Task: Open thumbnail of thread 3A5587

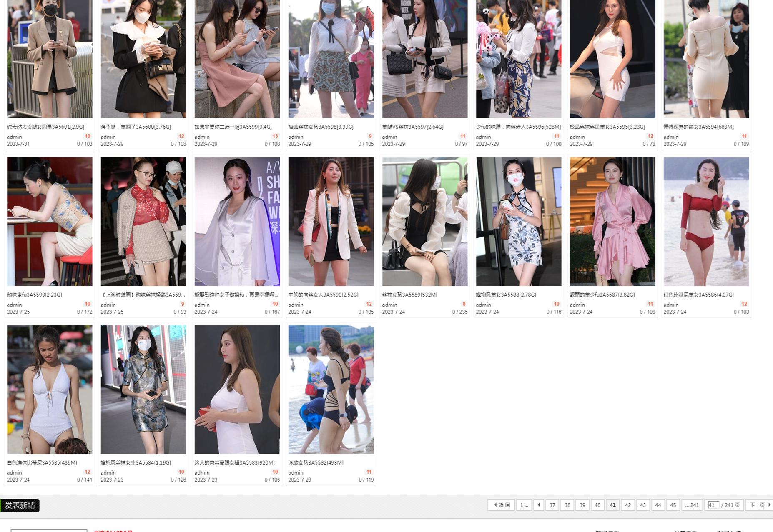Action: (612, 222)
